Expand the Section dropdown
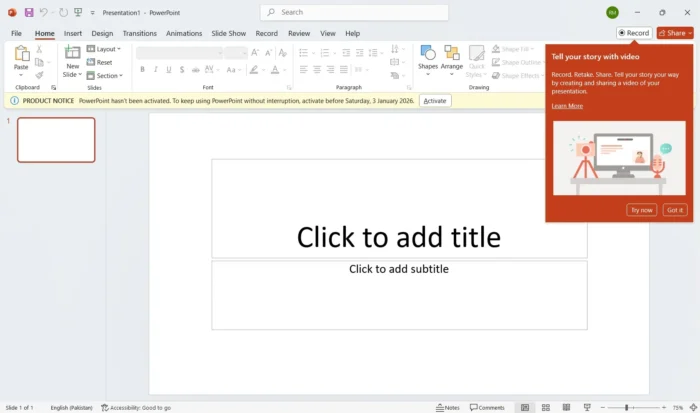 tap(105, 76)
